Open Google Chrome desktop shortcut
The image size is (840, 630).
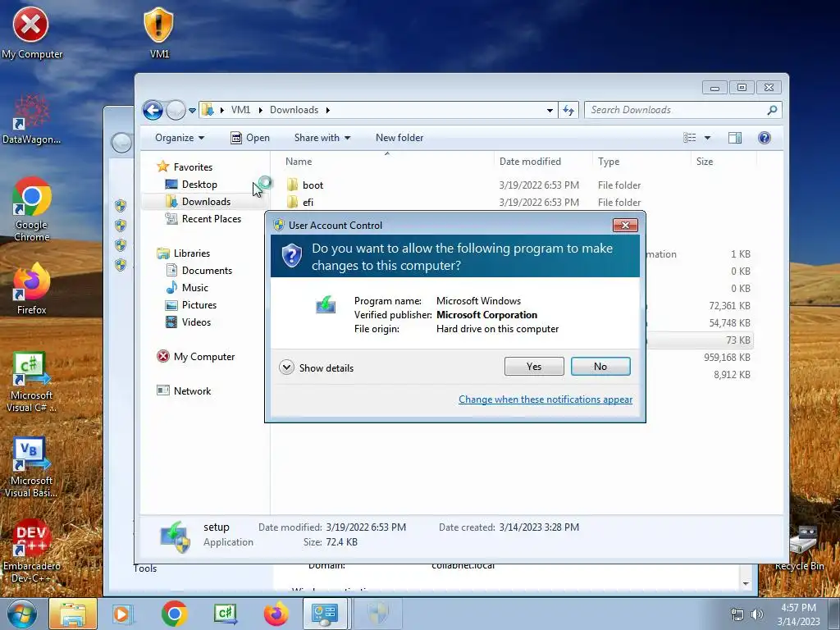tap(32, 209)
